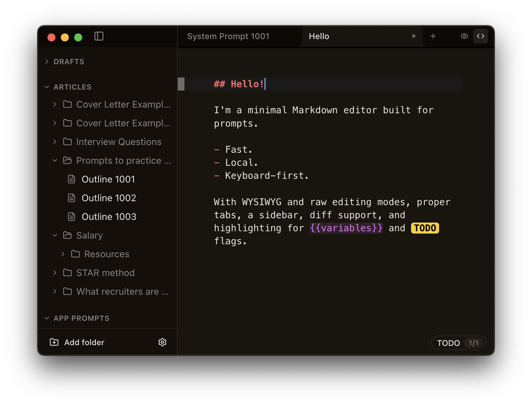Expand Interview Questions folder chevron
Screen dimensions: 532x405
(x=55, y=142)
